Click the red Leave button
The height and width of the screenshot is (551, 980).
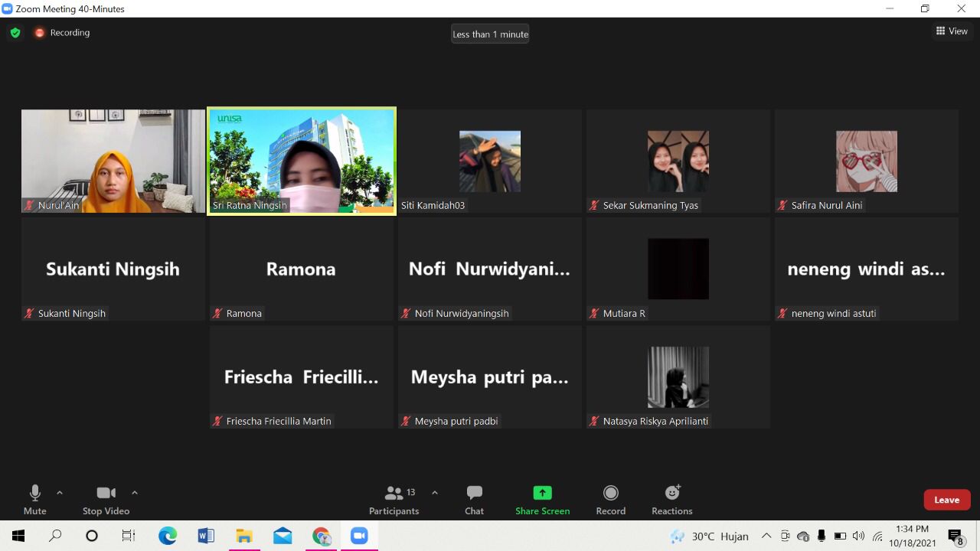[946, 500]
